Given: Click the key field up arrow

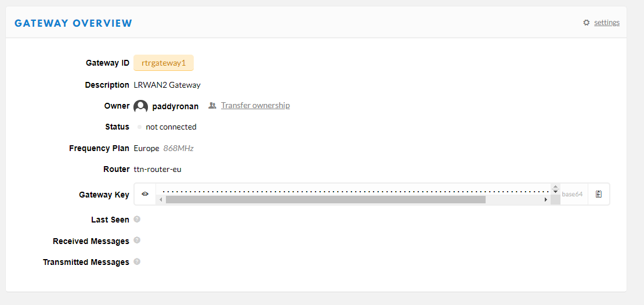Looking at the screenshot, I should tap(555, 188).
